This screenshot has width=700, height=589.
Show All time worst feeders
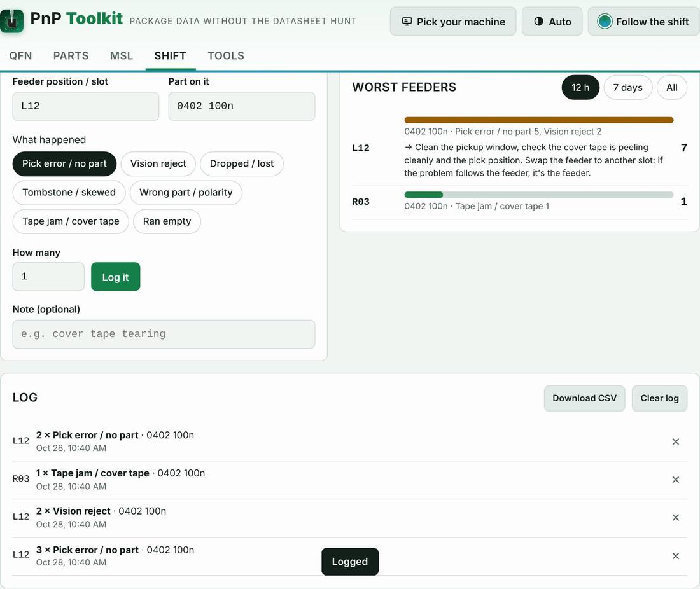pyautogui.click(x=671, y=87)
